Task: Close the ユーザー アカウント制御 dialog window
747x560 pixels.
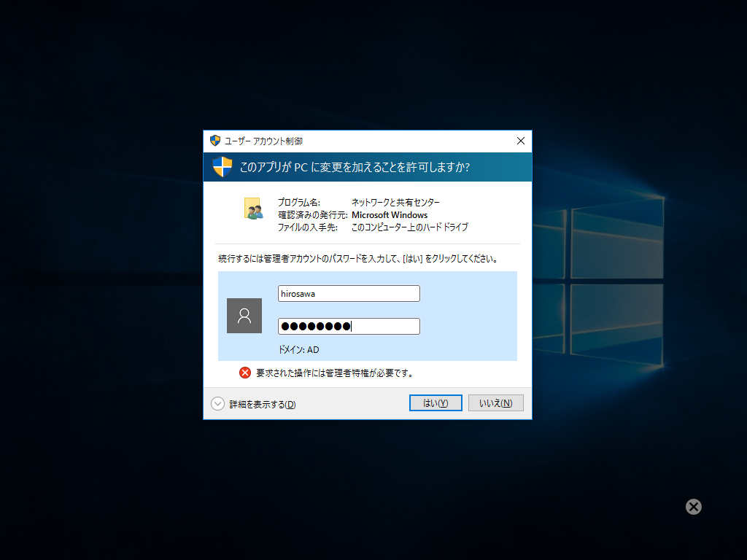Action: tap(521, 141)
